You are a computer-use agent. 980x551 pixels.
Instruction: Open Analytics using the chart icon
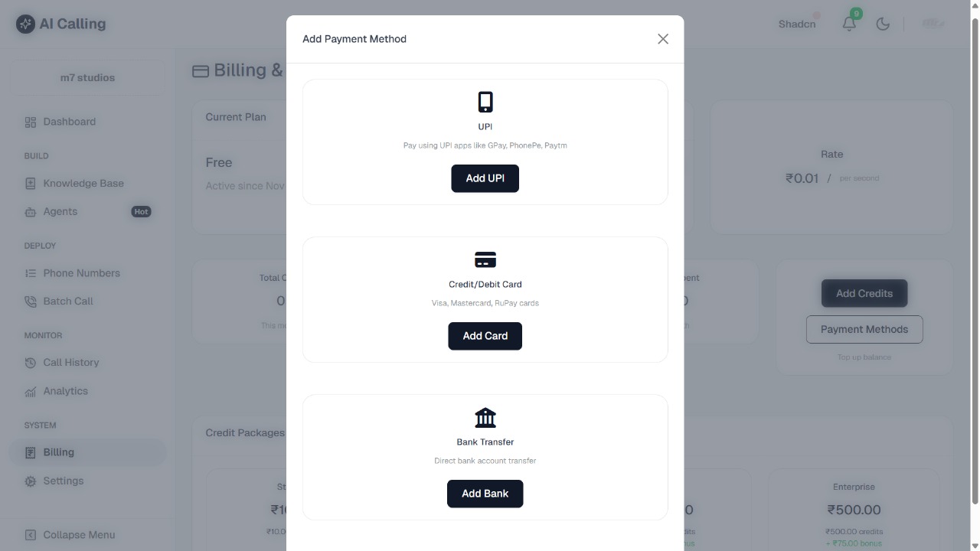coord(30,391)
